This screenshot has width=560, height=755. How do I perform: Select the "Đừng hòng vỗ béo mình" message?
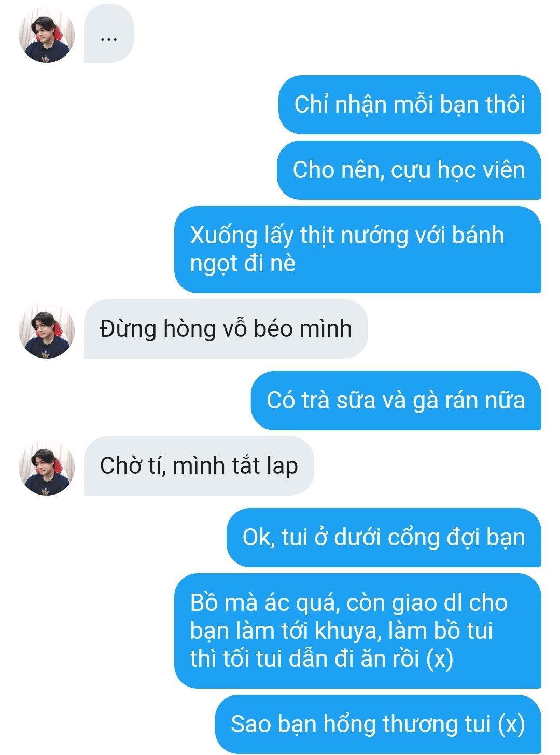tap(226, 329)
